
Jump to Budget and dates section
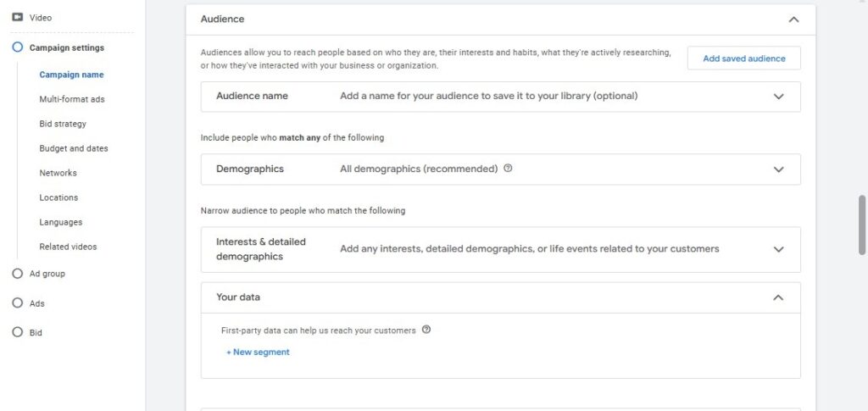tap(74, 148)
